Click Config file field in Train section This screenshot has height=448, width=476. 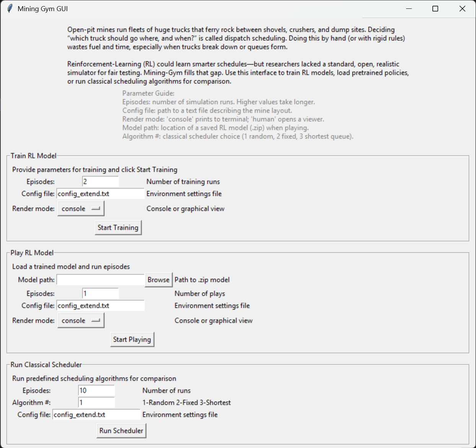[101, 194]
